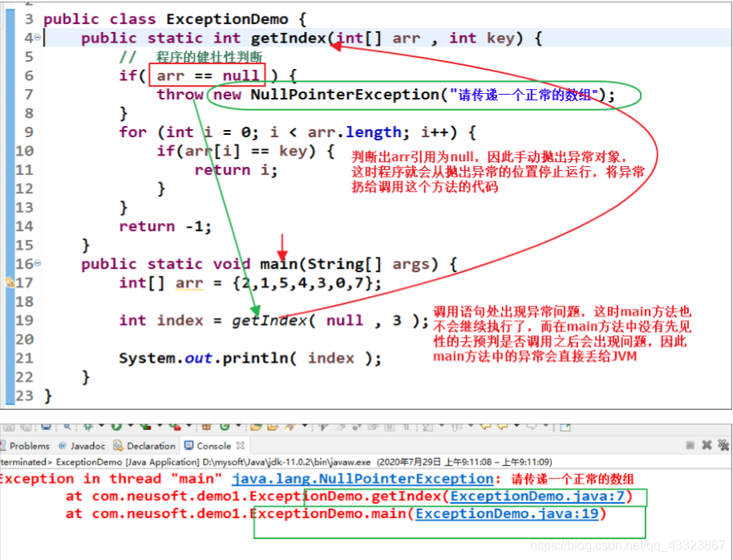Click the warning marker beside line 17

(x=10, y=282)
